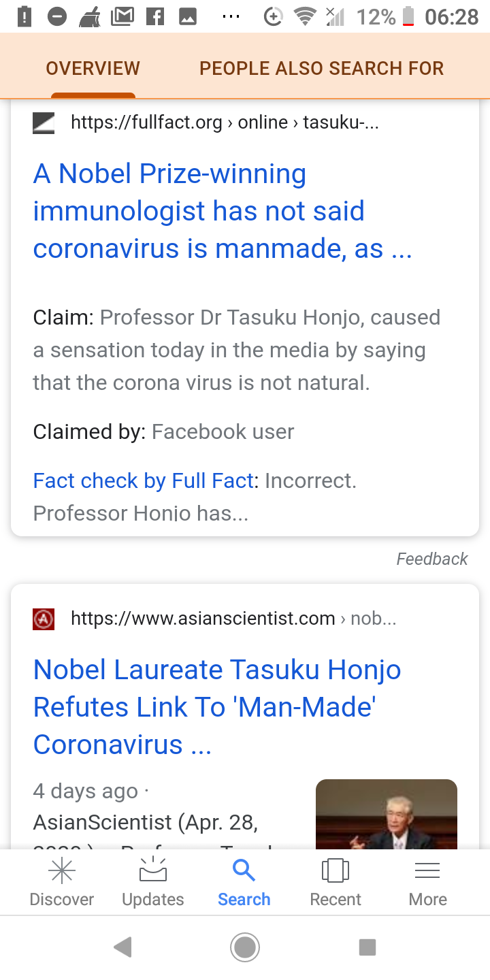Viewport: 490px width, 980px height.
Task: Tap the Full Fact site favicon
Action: coord(44,122)
